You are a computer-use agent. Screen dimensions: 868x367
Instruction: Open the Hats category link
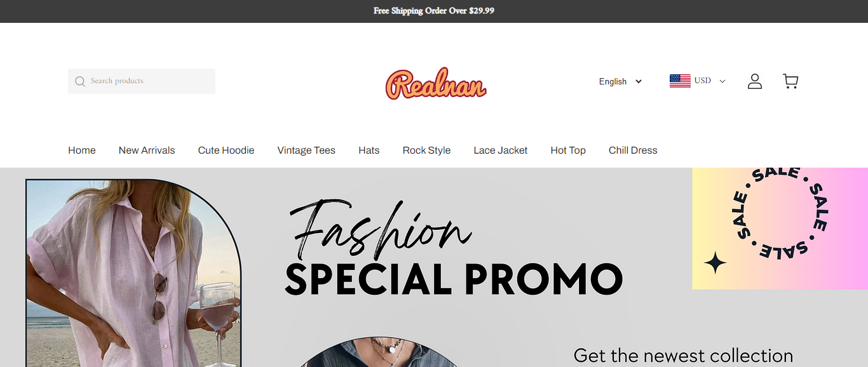pos(369,150)
